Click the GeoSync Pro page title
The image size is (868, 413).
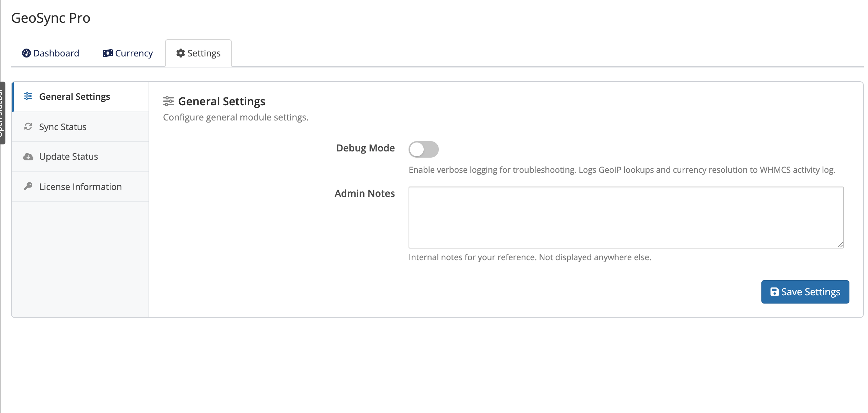pos(51,18)
